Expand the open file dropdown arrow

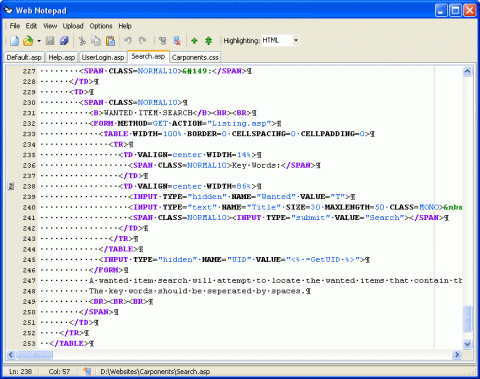39,41
